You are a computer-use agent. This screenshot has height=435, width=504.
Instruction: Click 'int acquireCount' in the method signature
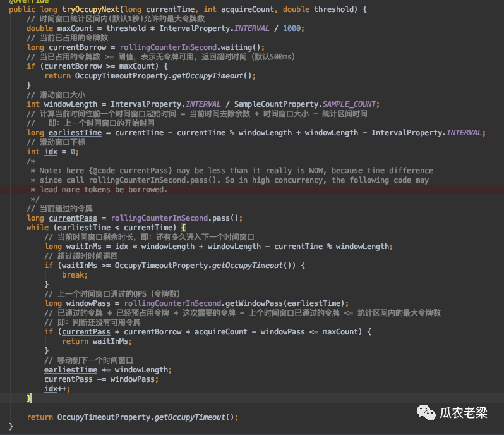[239, 9]
